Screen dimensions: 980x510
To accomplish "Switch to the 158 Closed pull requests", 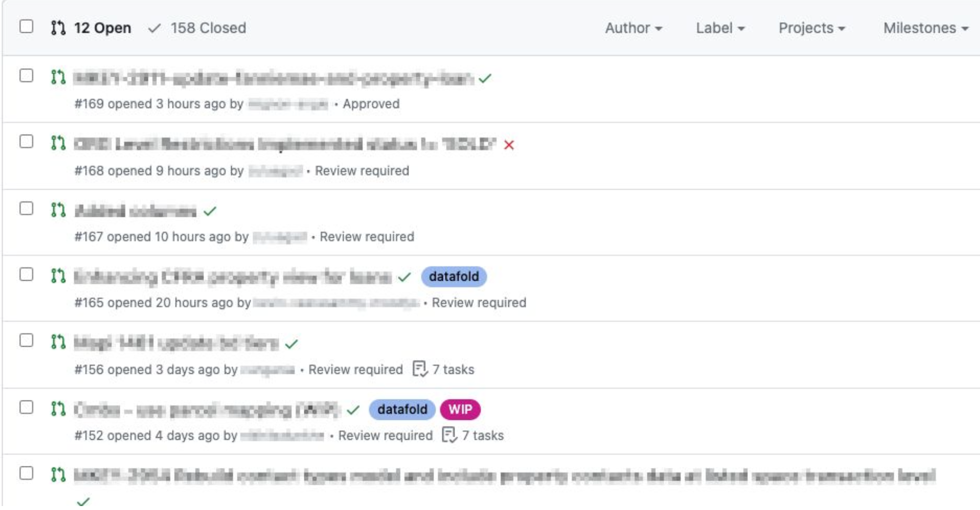I will click(197, 28).
